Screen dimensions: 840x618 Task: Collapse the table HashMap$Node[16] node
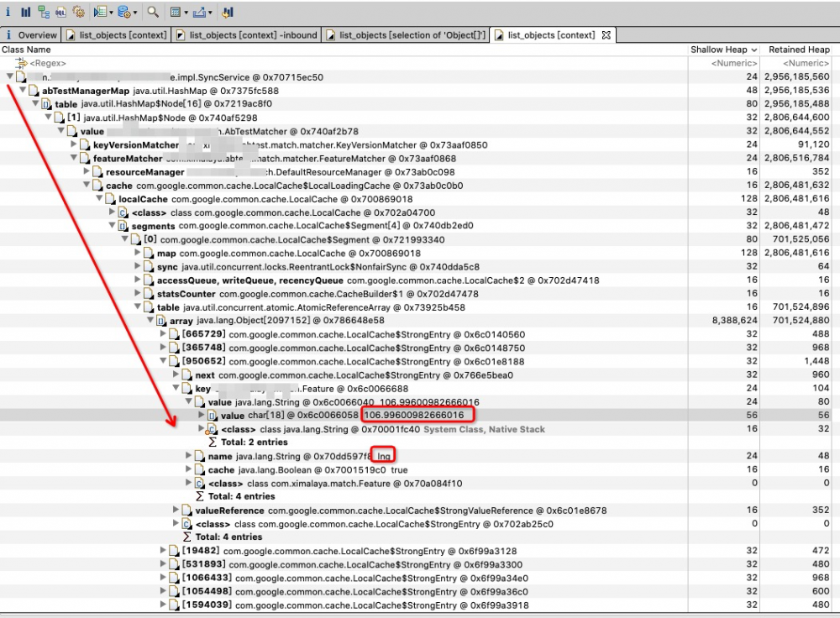(35, 103)
